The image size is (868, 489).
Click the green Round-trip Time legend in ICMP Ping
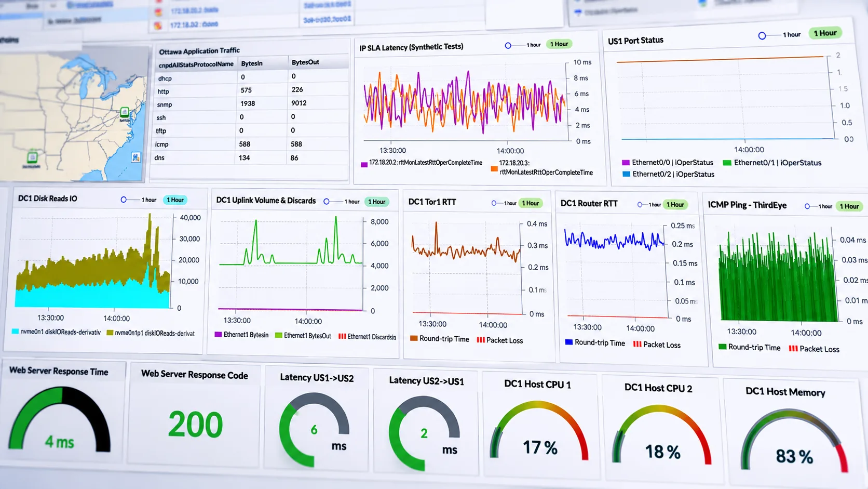point(749,347)
